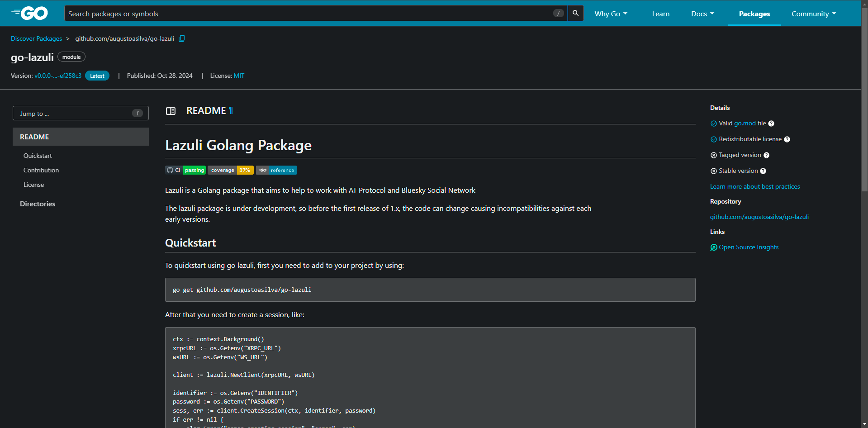Open version v0.0.0-...-ef258c3 link
This screenshot has height=428, width=868.
[58, 76]
